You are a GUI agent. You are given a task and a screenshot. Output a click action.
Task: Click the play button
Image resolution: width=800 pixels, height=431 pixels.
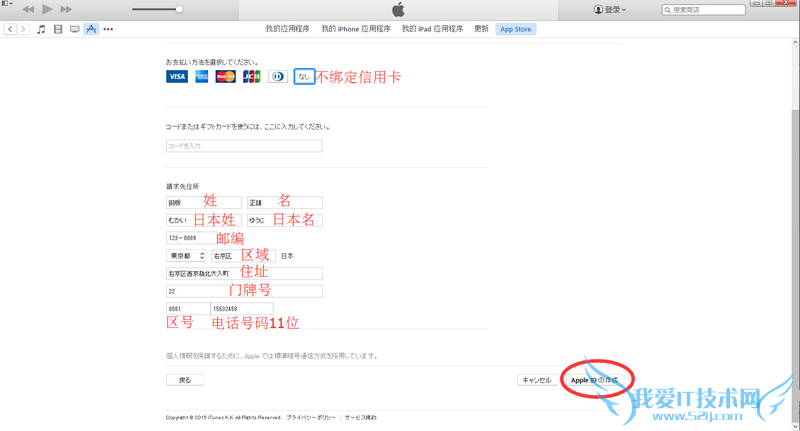[x=47, y=9]
